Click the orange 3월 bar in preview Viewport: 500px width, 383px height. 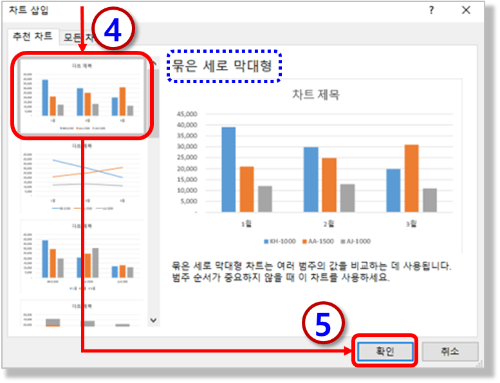[412, 178]
